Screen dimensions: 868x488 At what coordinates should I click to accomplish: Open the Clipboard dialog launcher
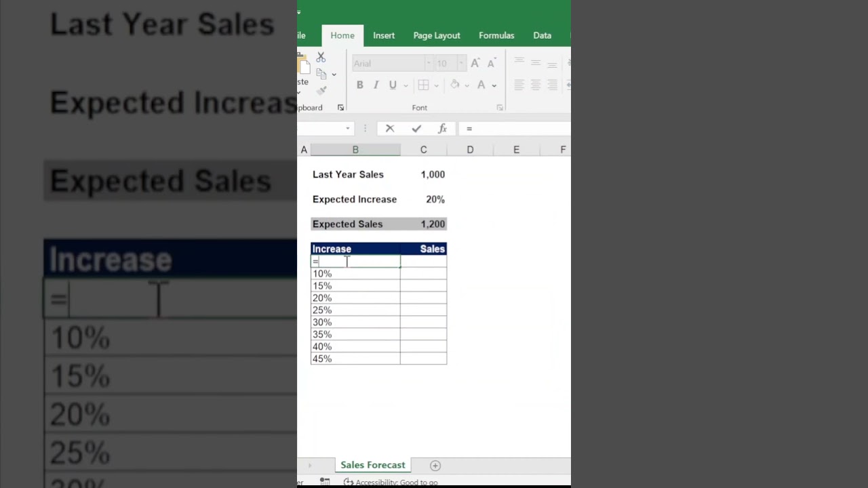[x=340, y=108]
